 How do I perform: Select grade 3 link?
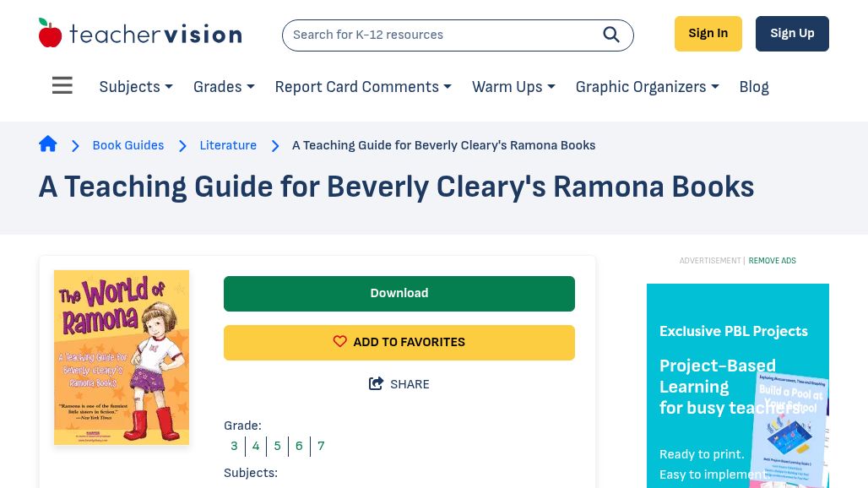234,446
